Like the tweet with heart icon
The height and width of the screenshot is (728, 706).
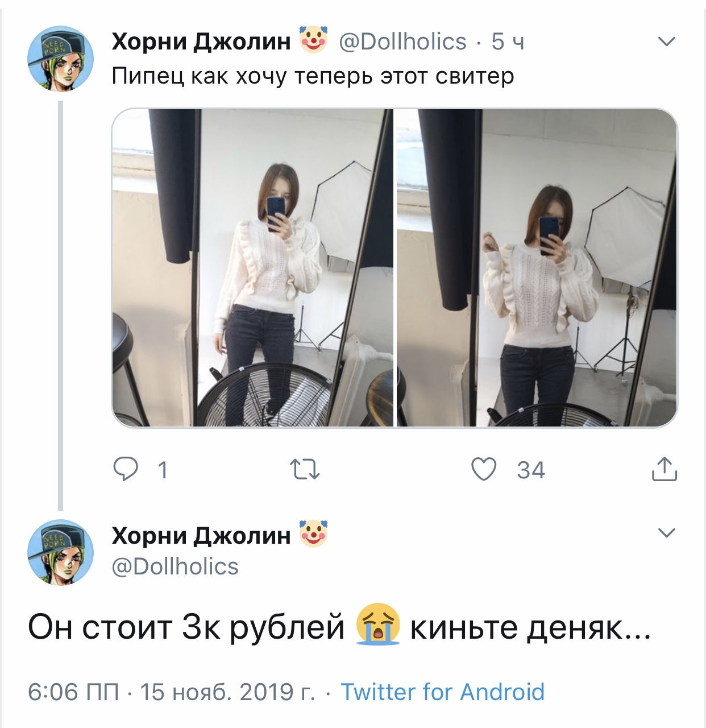click(x=484, y=470)
